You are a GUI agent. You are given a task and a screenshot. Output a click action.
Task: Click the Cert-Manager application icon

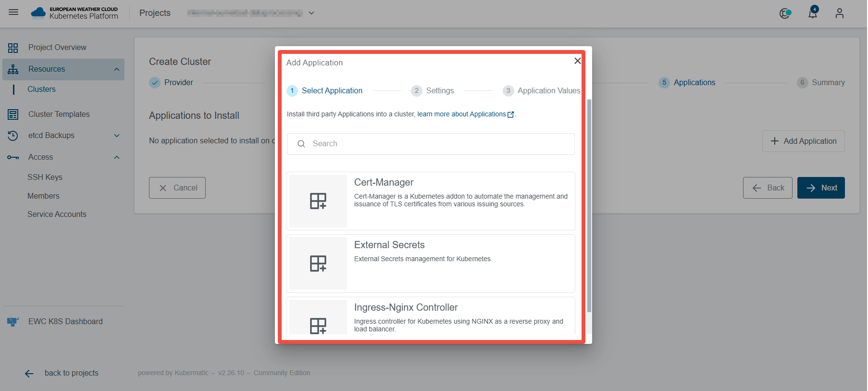click(x=318, y=201)
